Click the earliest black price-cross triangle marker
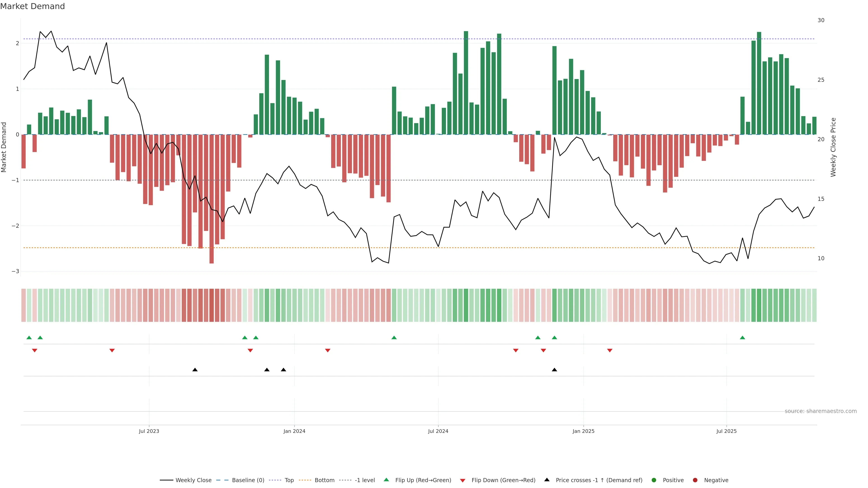The image size is (868, 488). coord(195,370)
